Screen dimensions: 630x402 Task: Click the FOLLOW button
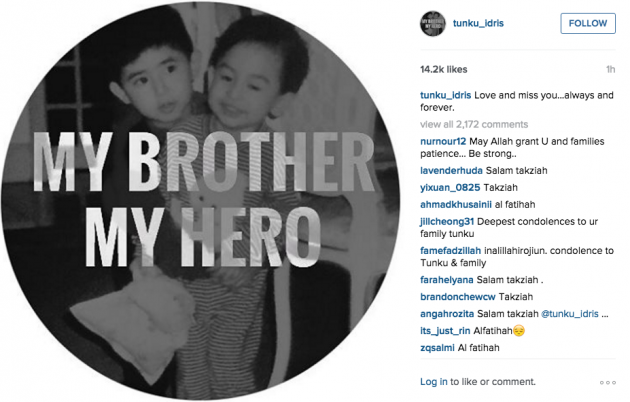point(588,23)
